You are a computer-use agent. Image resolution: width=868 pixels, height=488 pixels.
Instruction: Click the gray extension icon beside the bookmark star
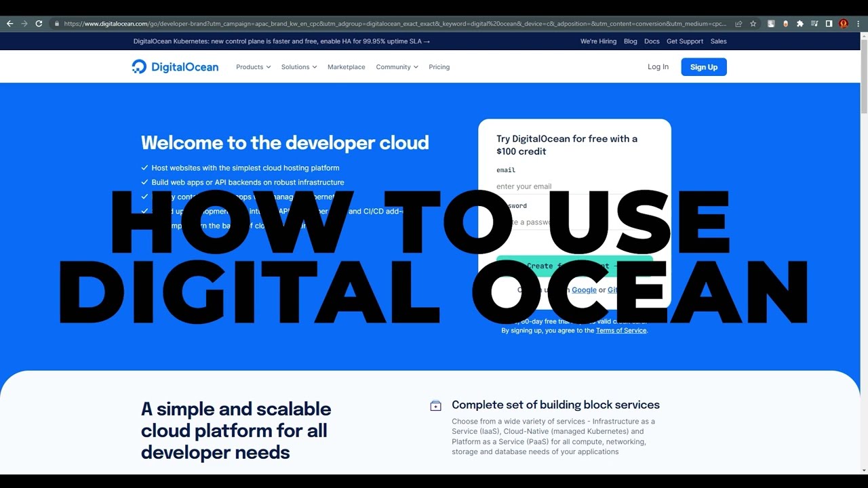tap(771, 24)
